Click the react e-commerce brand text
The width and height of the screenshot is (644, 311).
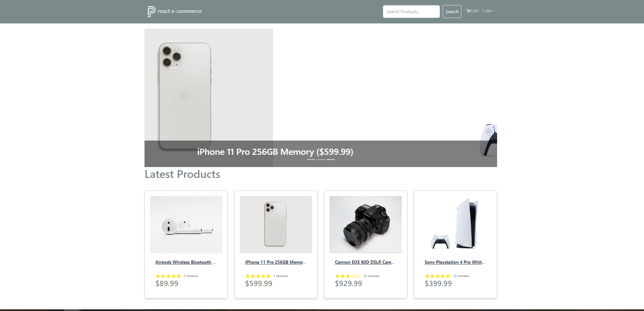(180, 11)
